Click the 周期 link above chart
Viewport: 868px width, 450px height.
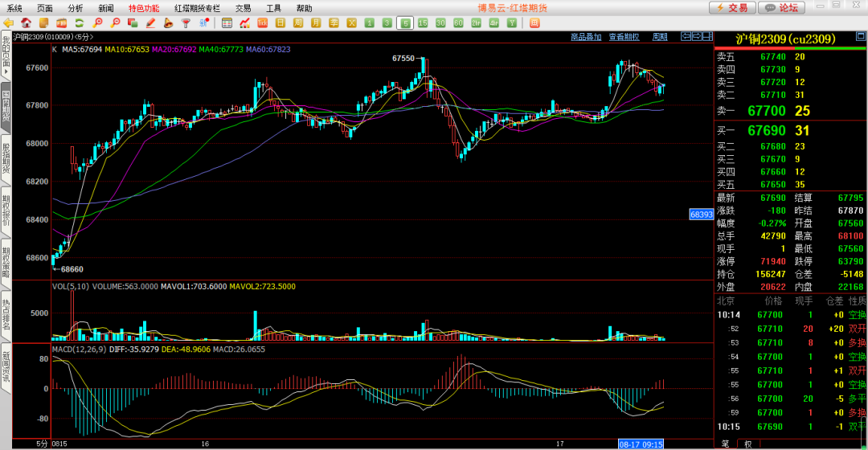660,36
